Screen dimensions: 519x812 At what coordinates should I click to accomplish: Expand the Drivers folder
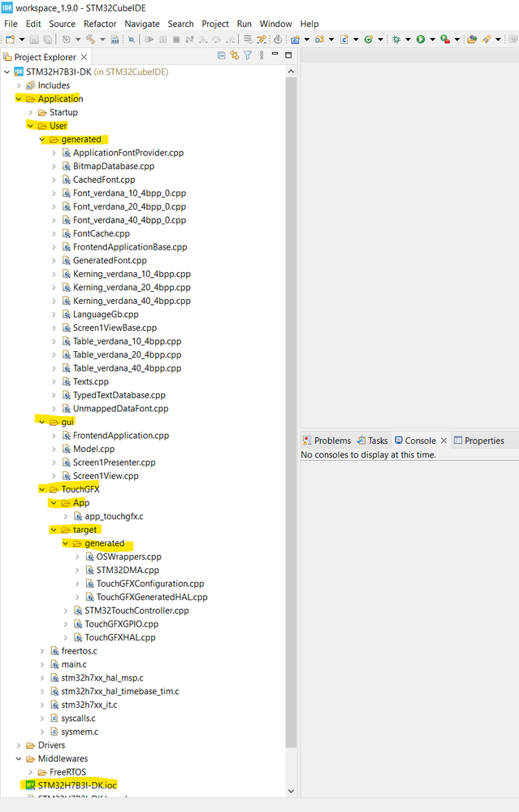(x=19, y=745)
